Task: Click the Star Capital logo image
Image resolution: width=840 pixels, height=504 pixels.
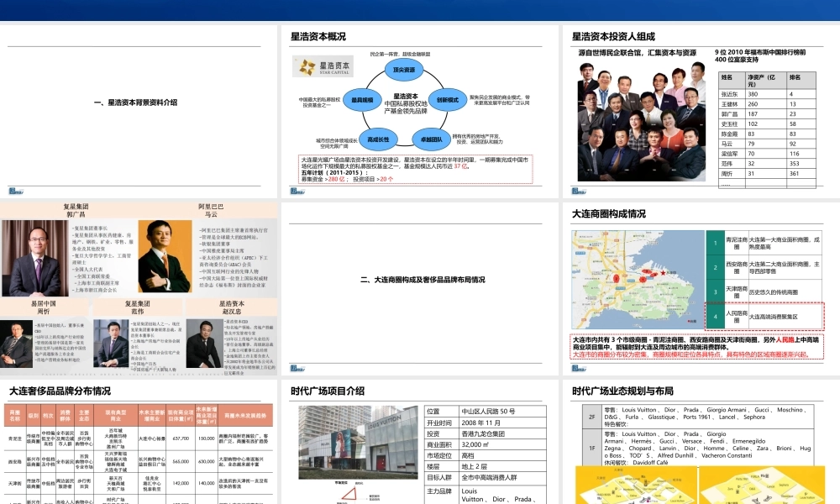Action: pos(323,66)
